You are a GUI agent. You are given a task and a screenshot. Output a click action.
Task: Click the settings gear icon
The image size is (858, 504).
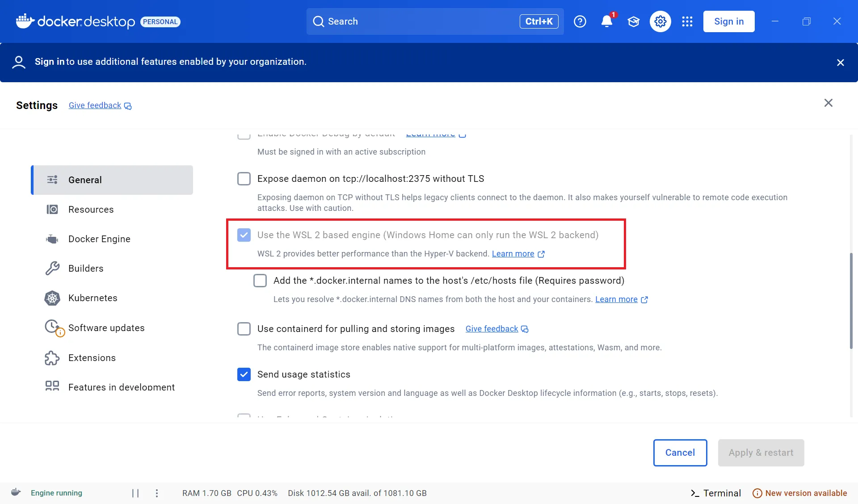[660, 21]
